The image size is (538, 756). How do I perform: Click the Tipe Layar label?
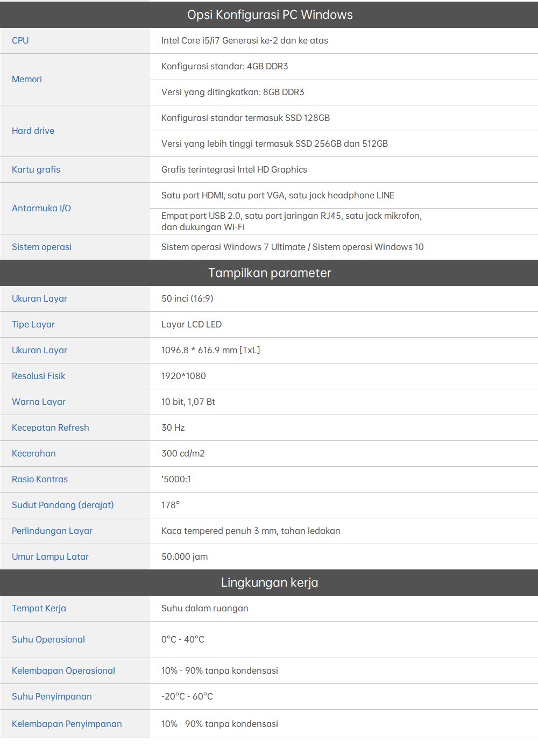(33, 324)
